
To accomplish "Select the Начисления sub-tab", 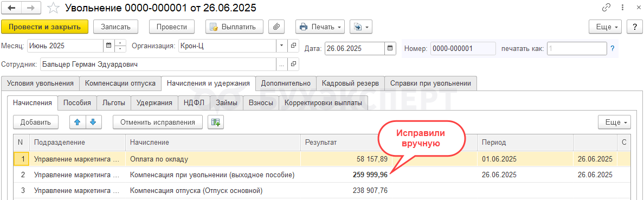I will [x=33, y=102].
